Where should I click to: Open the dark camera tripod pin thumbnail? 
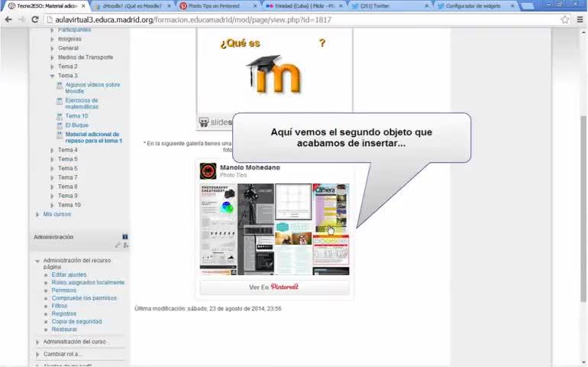click(x=256, y=205)
